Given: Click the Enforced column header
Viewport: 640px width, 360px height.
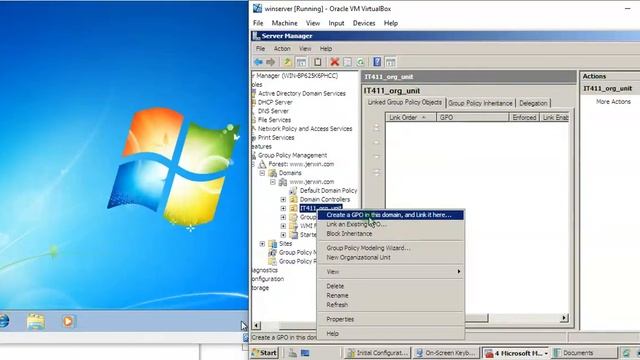Looking at the screenshot, I should [524, 118].
